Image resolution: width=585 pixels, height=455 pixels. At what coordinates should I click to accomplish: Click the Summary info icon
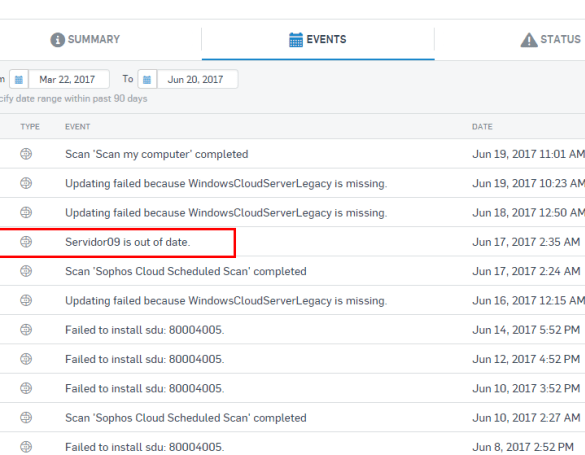pyautogui.click(x=57, y=40)
